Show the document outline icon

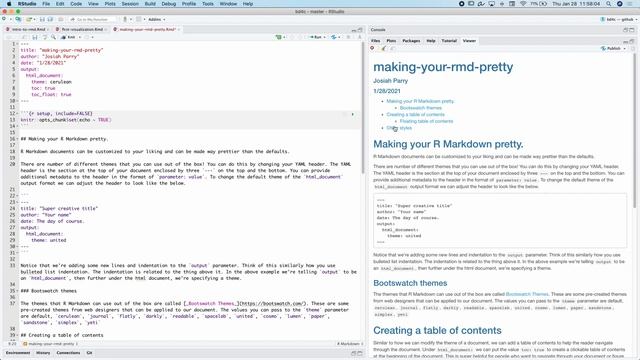coord(360,37)
